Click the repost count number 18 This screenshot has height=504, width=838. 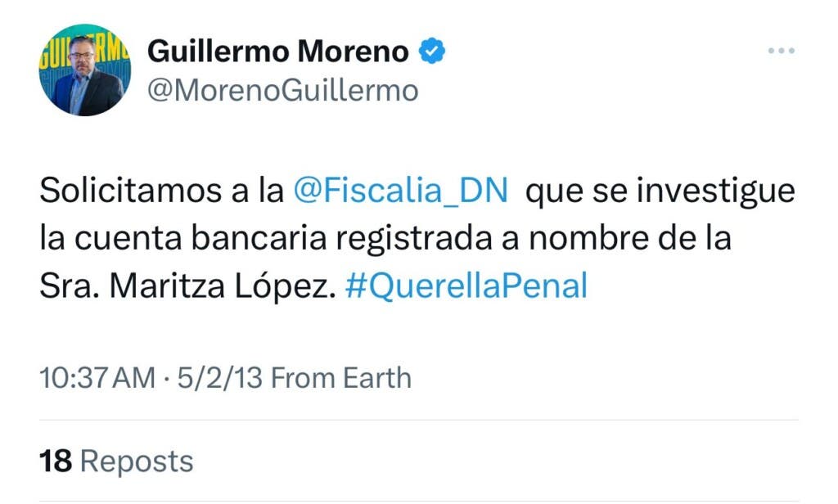click(56, 461)
